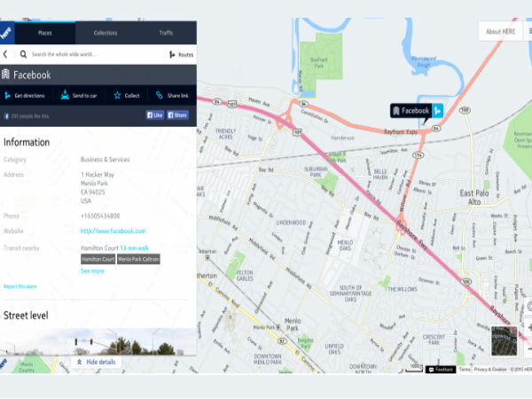The height and width of the screenshot is (399, 532).
Task: Click the back arrow beside search
Action: point(5,54)
